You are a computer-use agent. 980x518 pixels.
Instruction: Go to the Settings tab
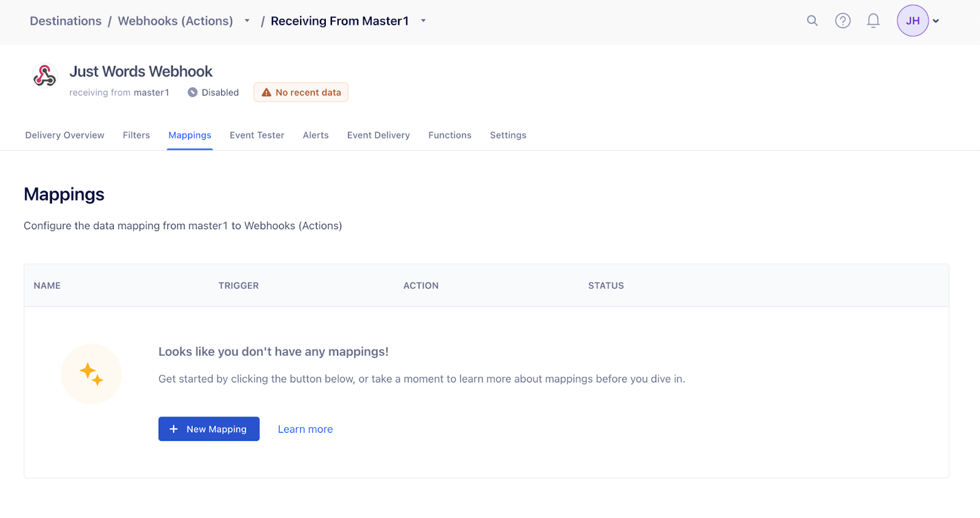tap(508, 135)
